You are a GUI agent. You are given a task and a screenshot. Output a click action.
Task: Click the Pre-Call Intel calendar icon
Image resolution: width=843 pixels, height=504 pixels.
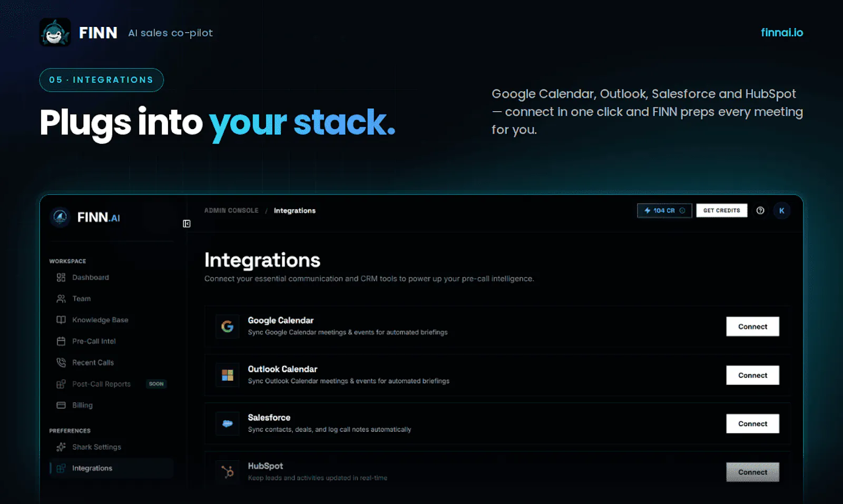61,341
